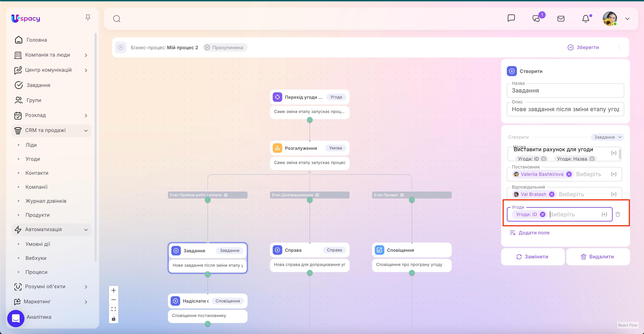644x334 pixels.
Task: Open Угоди from the sidebar menu
Action: pos(33,159)
